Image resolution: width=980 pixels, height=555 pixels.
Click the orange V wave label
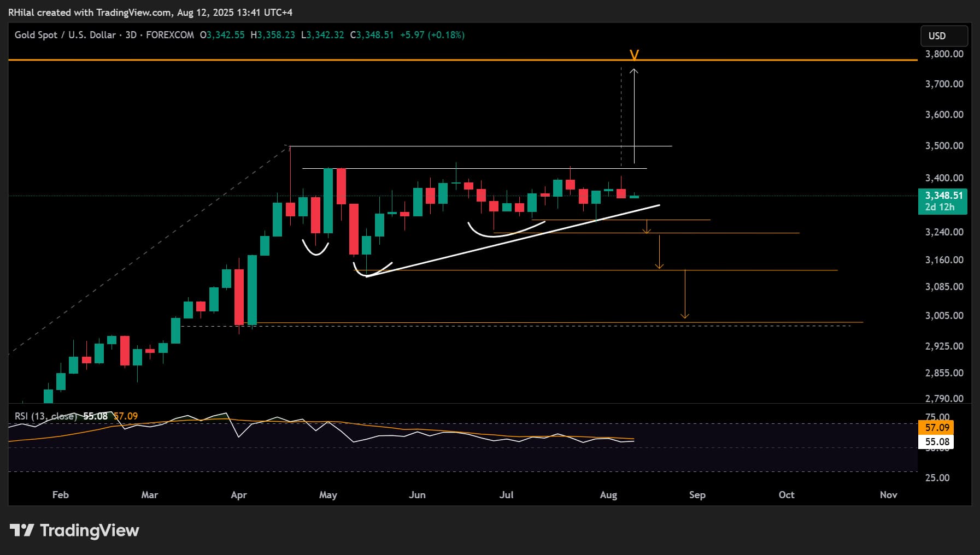(x=634, y=55)
